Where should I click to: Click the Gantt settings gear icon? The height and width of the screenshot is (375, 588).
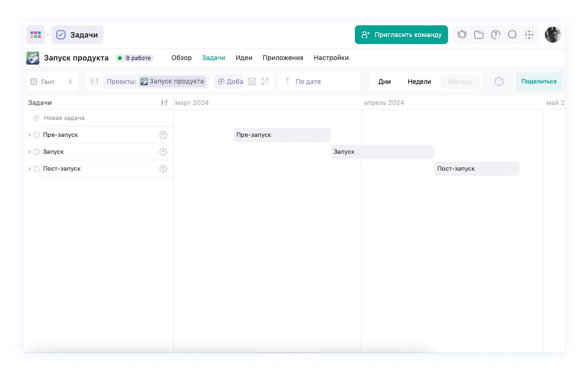[x=499, y=82]
